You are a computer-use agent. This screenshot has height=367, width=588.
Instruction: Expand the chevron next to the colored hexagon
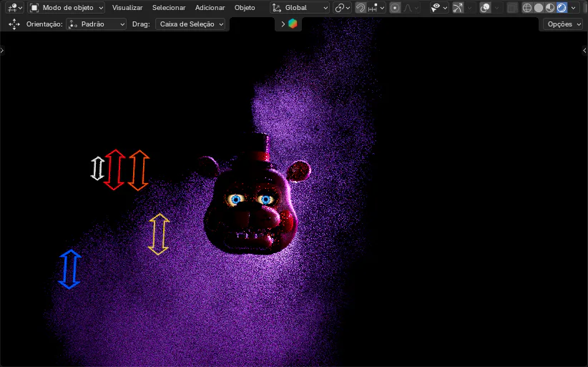coord(283,24)
